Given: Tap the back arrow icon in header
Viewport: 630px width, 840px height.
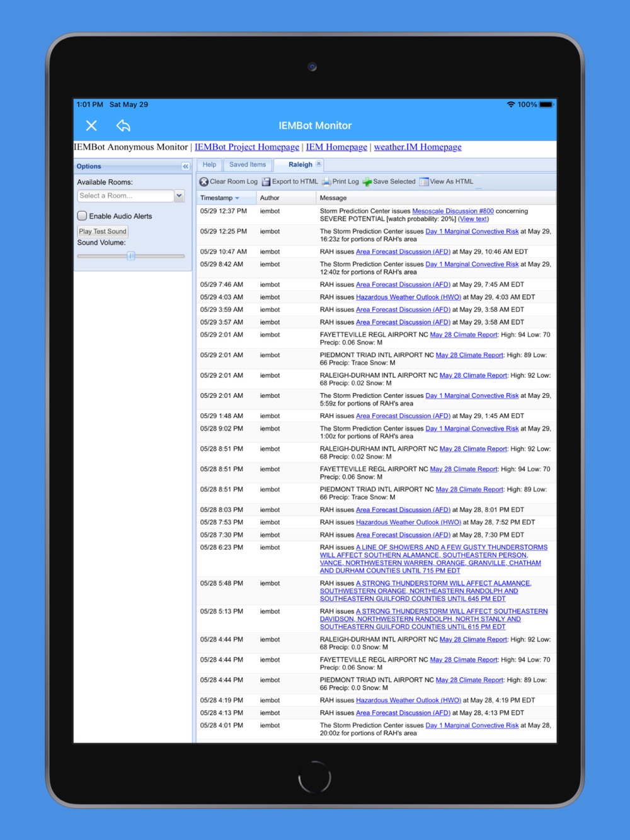Looking at the screenshot, I should tap(123, 125).
